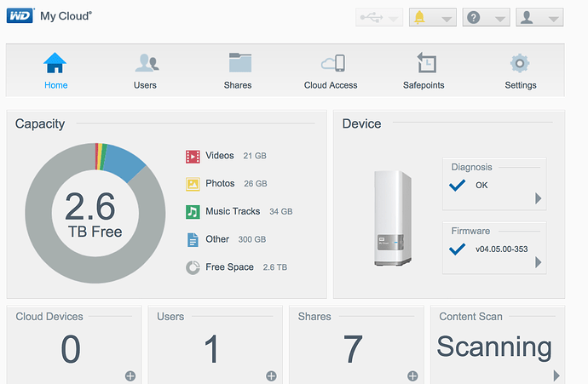Click the Users people icon
The width and height of the screenshot is (588, 384).
tap(147, 62)
